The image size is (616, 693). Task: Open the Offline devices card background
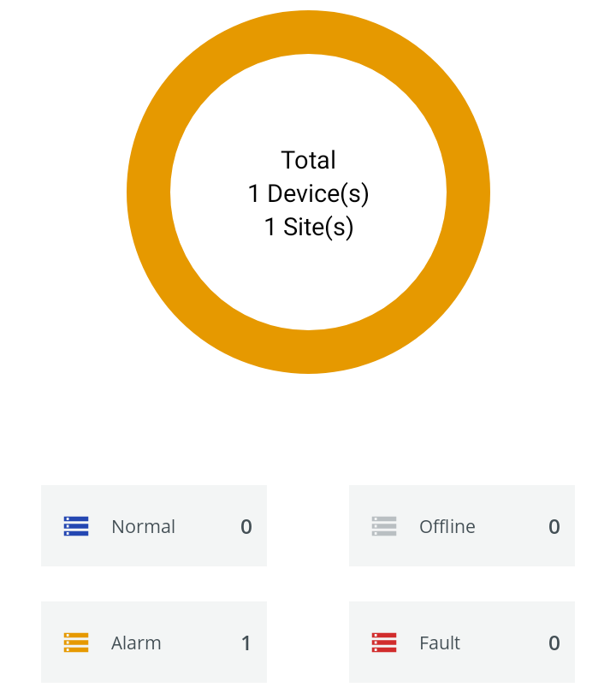pyautogui.click(x=505, y=548)
